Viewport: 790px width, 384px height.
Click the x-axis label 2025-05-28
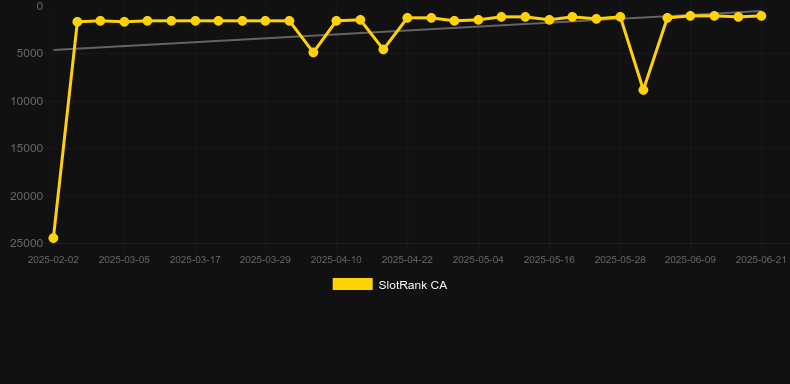pos(620,260)
